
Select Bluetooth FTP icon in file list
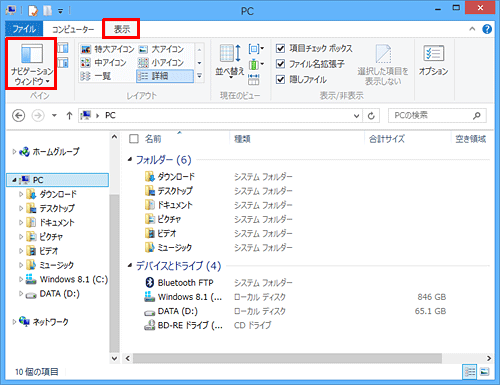point(150,283)
